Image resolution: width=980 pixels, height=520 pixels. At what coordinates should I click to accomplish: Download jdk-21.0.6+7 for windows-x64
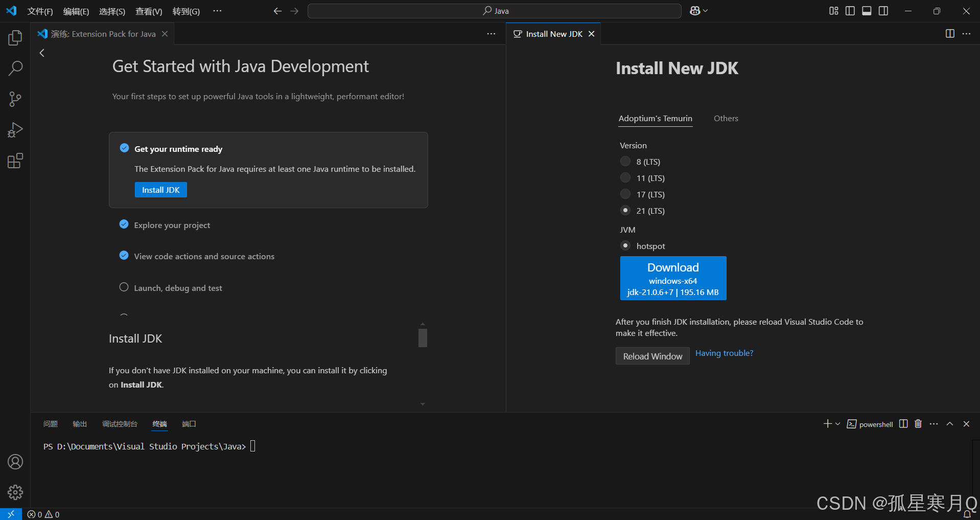(673, 278)
